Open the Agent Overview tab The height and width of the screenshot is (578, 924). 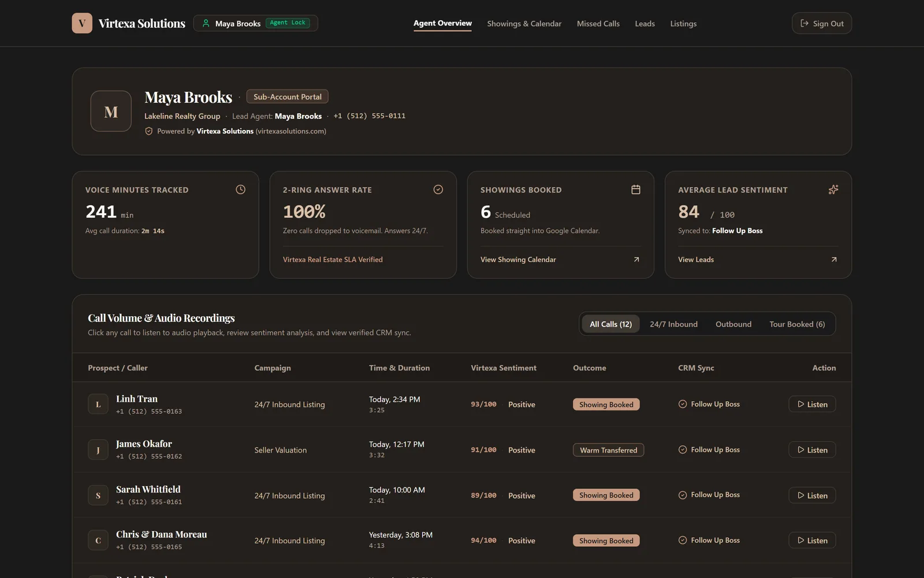[442, 23]
